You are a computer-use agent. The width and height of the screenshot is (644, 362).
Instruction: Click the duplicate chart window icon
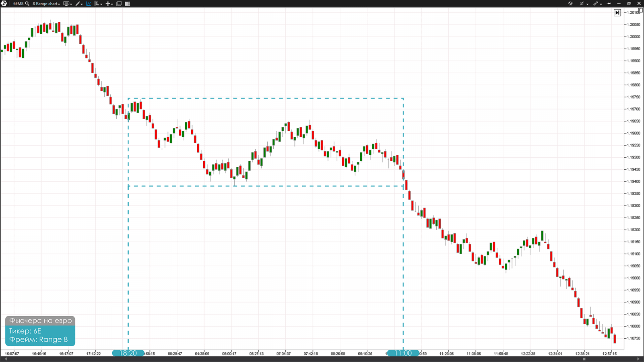point(119,4)
